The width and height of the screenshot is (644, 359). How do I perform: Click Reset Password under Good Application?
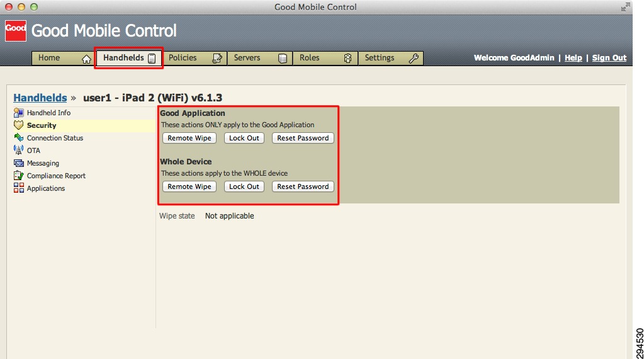click(x=303, y=138)
